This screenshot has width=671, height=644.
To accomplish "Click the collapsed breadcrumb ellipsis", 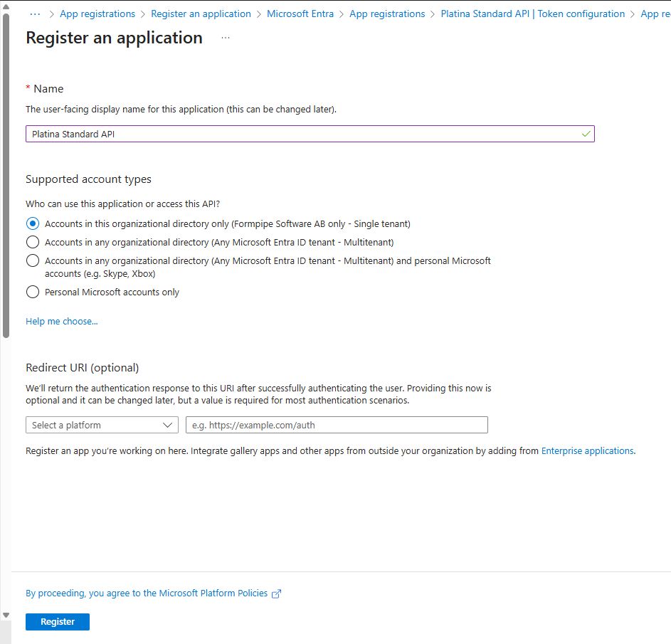I will 35,13.
